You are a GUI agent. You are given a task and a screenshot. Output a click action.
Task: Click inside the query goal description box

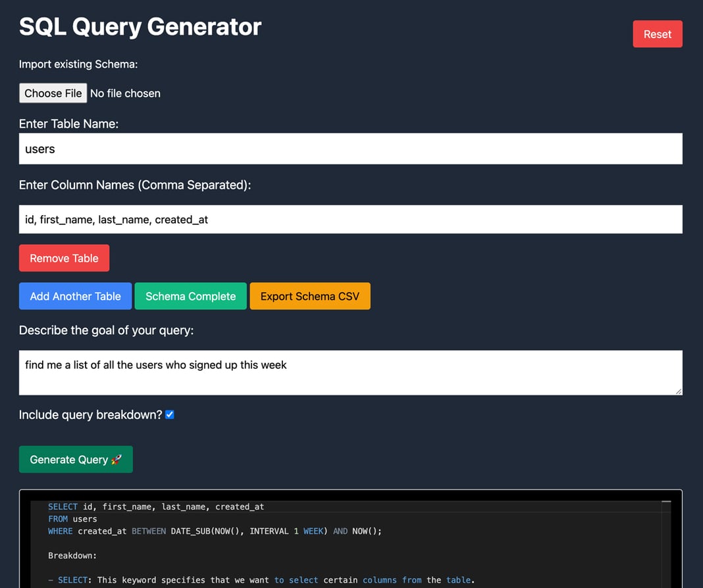click(350, 372)
